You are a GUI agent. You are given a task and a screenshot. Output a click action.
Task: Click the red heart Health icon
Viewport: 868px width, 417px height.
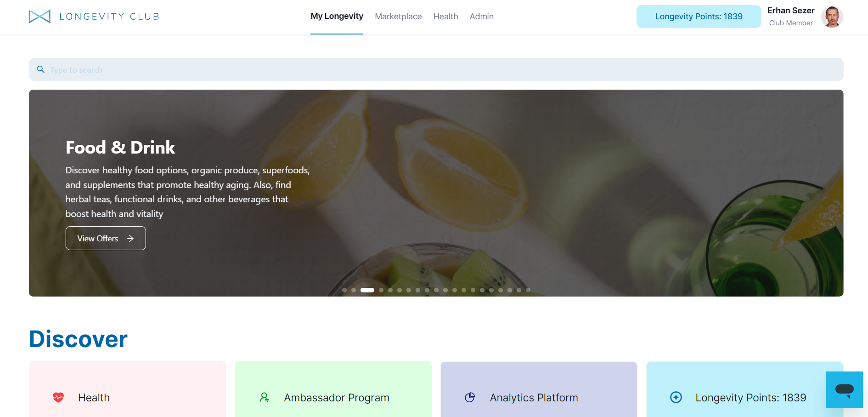pos(58,397)
